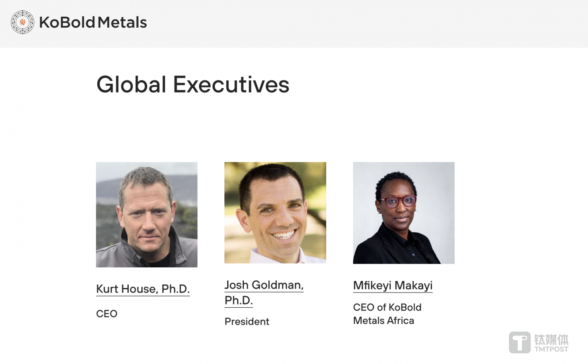
Task: Click the TMTPOST watermark label
Action: [x=551, y=349]
